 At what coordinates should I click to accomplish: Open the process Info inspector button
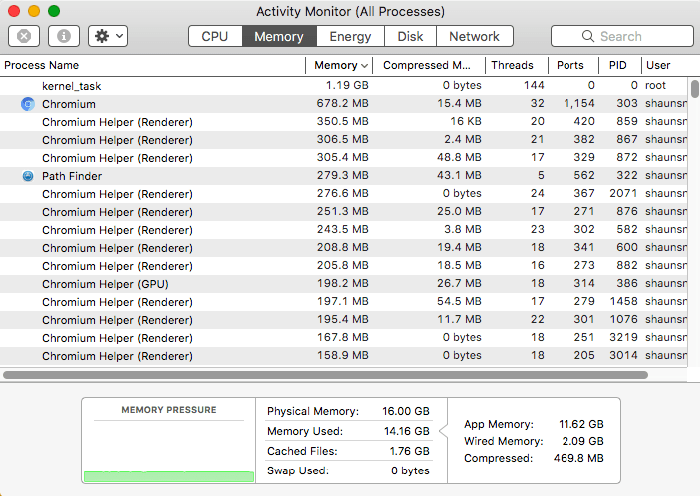(64, 36)
